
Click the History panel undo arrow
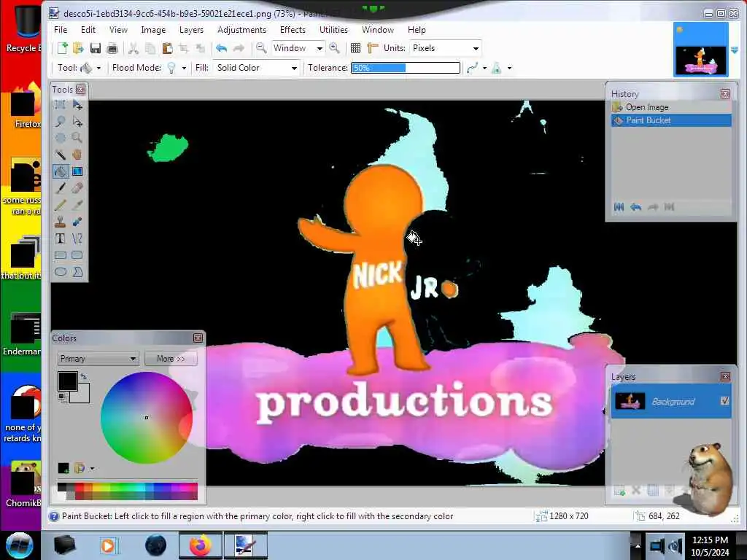pyautogui.click(x=635, y=206)
